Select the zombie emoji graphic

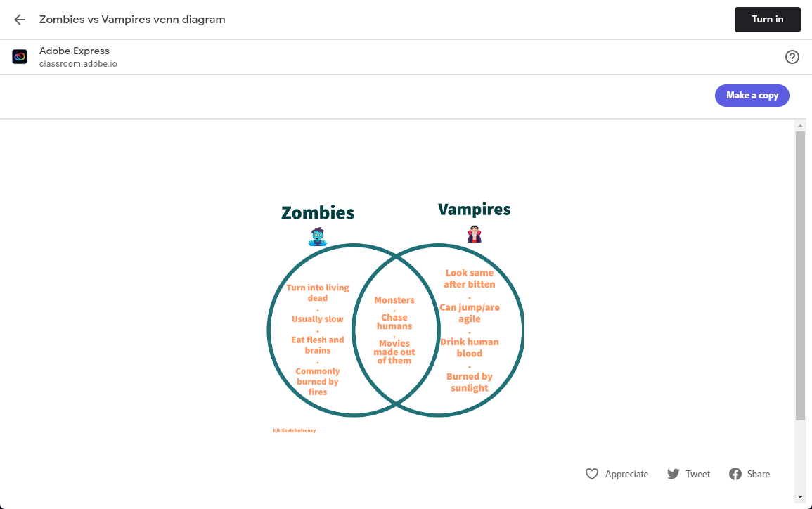click(x=318, y=237)
